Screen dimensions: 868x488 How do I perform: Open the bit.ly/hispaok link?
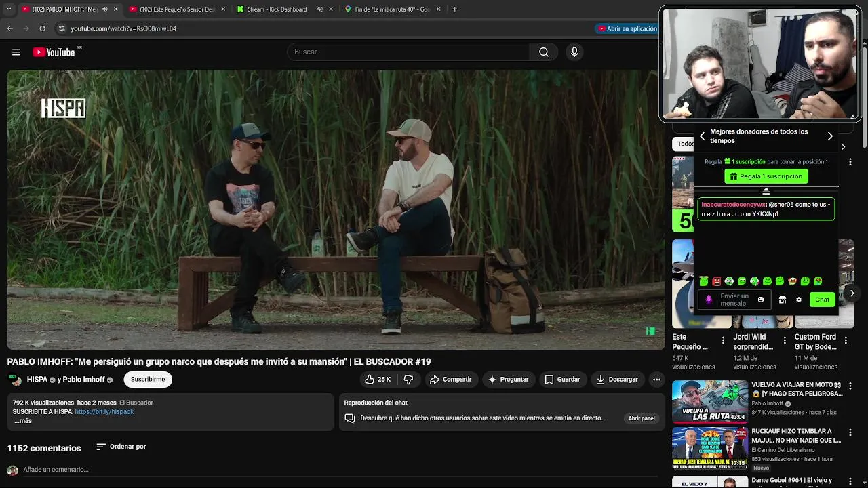pyautogui.click(x=104, y=411)
